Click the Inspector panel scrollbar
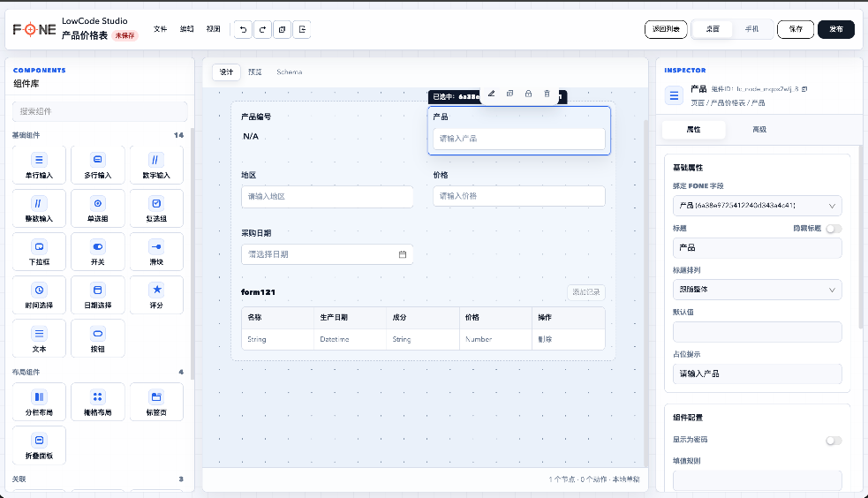868x498 pixels. tap(860, 238)
